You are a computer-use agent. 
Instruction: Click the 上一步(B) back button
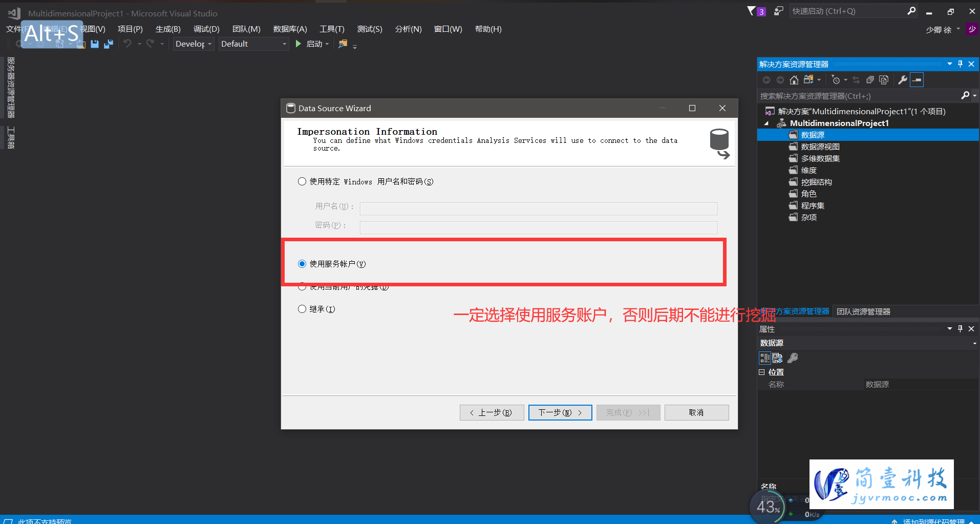click(492, 412)
